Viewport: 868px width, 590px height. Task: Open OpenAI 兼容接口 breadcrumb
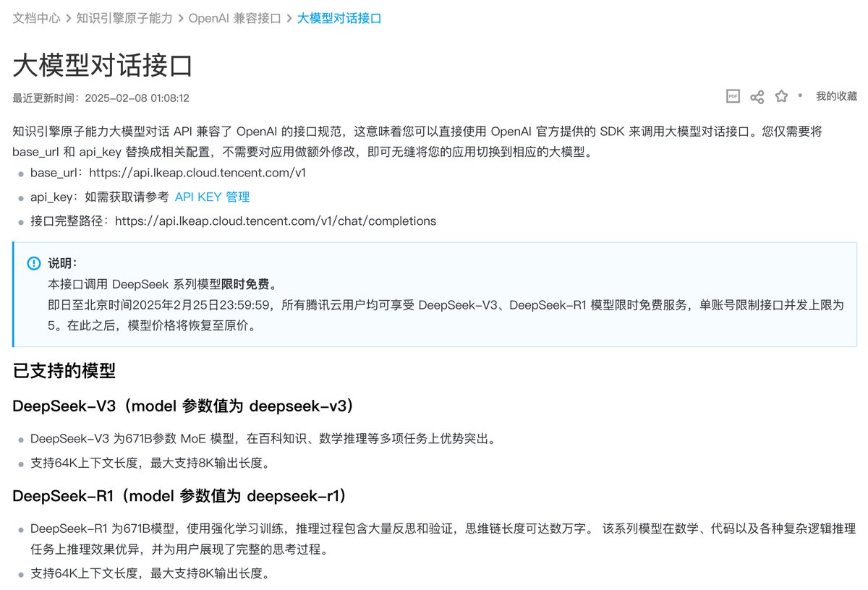click(x=234, y=18)
